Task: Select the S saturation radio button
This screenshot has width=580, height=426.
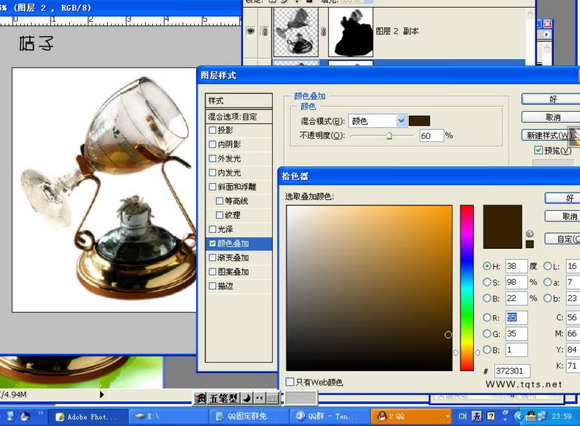Action: pos(487,282)
